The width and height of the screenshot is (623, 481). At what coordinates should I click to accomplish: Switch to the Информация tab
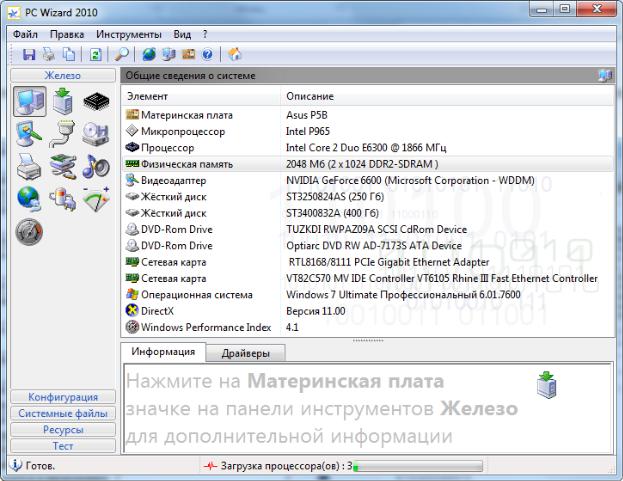(x=163, y=352)
